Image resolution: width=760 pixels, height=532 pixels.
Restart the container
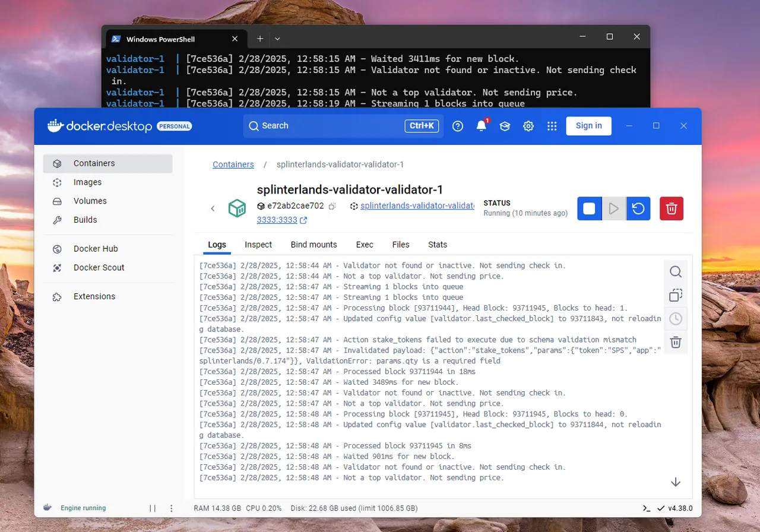tap(638, 208)
